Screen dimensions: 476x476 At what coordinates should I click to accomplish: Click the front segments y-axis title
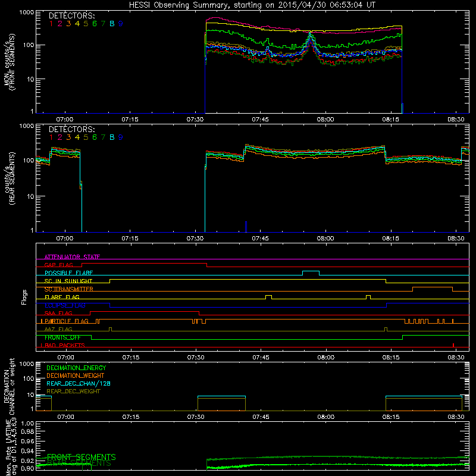click(9, 62)
